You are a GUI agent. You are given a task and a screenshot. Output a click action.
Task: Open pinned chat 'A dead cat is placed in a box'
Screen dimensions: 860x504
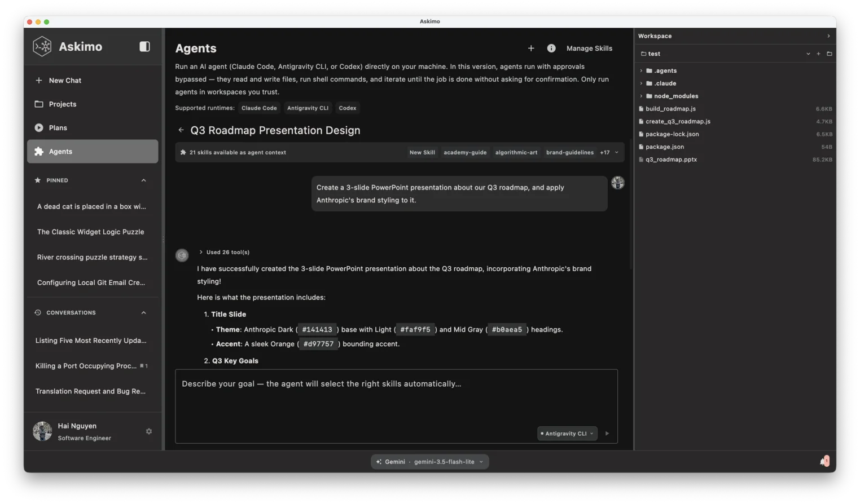[x=93, y=207]
